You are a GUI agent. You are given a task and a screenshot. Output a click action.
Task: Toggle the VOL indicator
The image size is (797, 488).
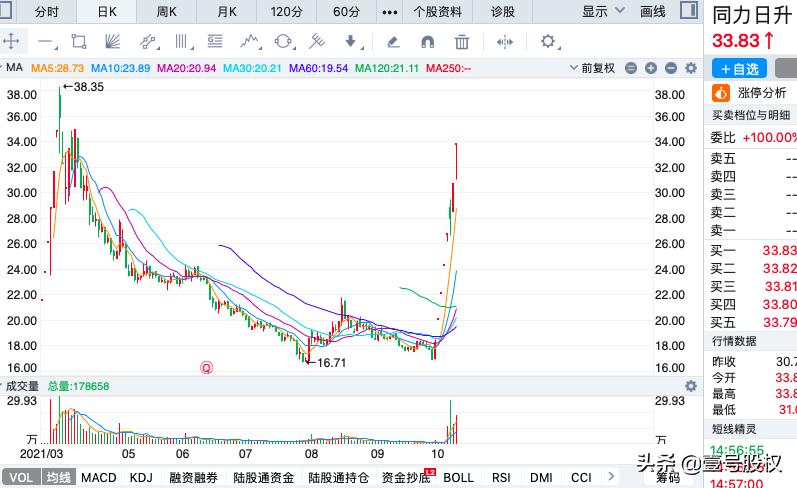tap(21, 477)
